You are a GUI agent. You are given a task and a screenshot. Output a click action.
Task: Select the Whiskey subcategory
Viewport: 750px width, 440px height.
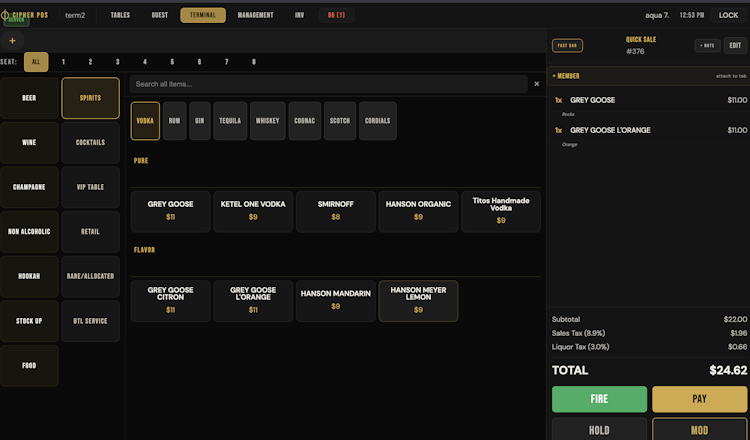tap(267, 121)
